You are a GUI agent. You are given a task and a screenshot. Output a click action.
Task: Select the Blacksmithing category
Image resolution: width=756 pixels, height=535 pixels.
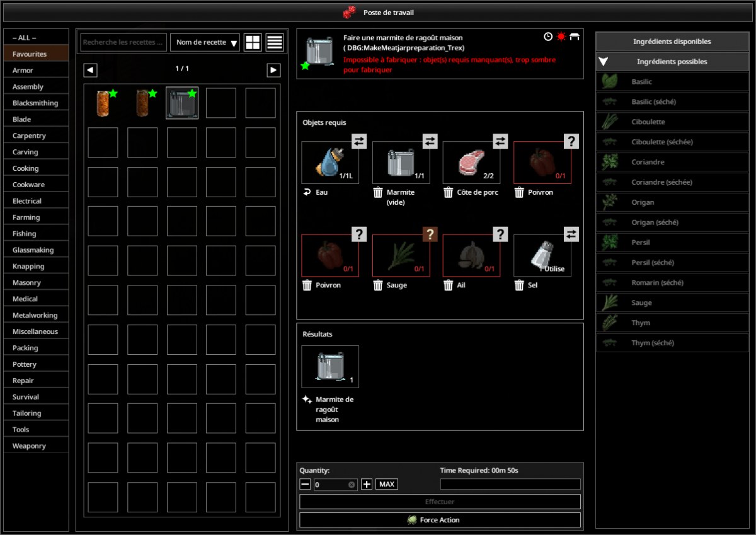(36, 103)
